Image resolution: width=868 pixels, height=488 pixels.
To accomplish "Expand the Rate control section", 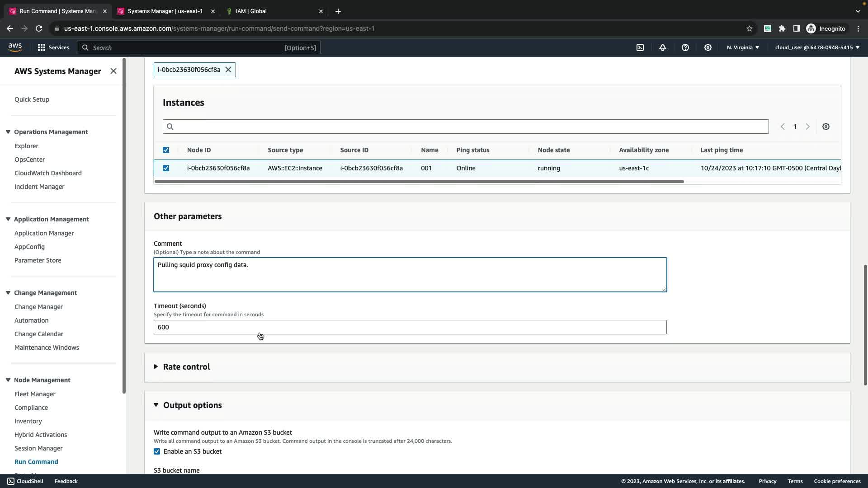I will click(186, 366).
